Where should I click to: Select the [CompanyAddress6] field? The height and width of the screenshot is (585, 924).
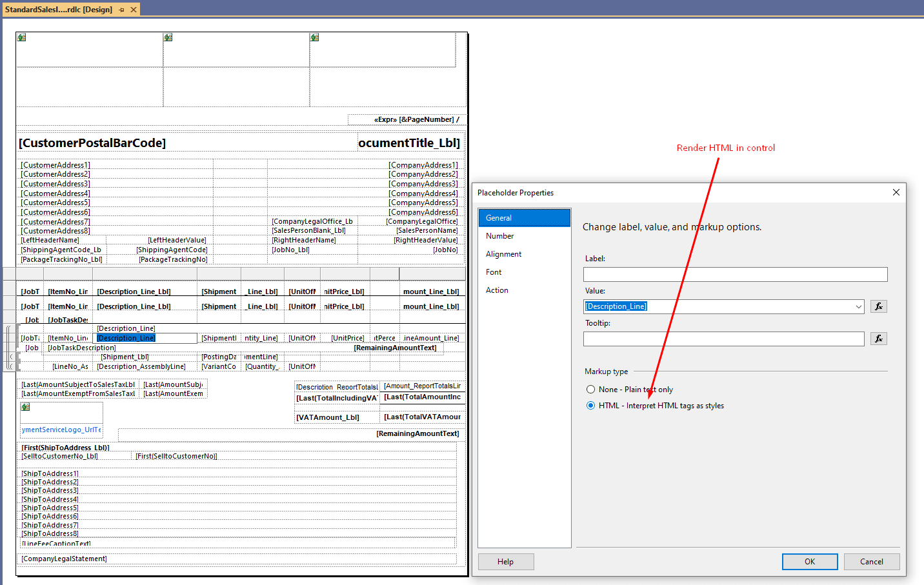point(423,212)
